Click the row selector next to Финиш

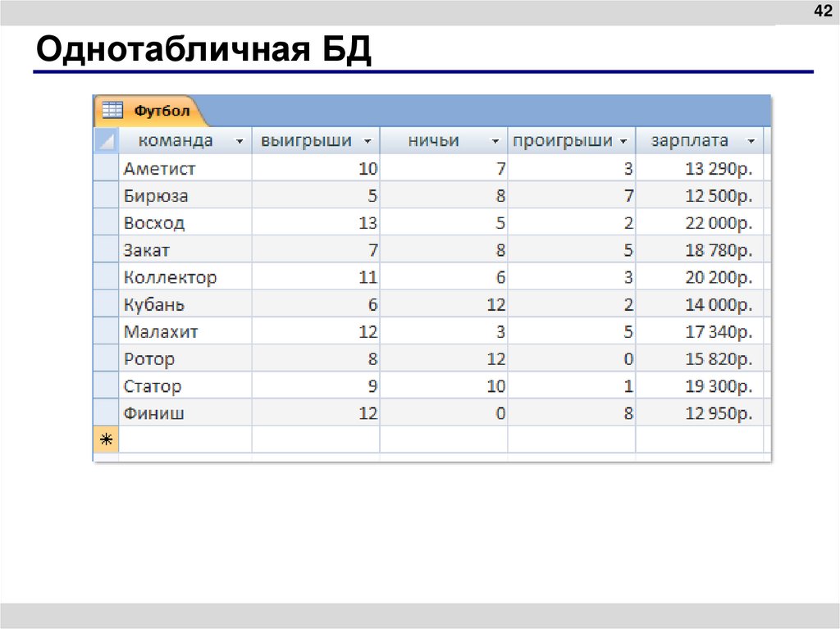(x=107, y=412)
